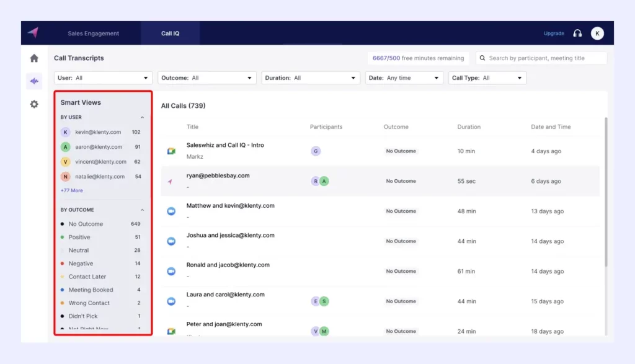
Task: Select the Call IQ waveform sidebar icon
Action: tap(34, 81)
